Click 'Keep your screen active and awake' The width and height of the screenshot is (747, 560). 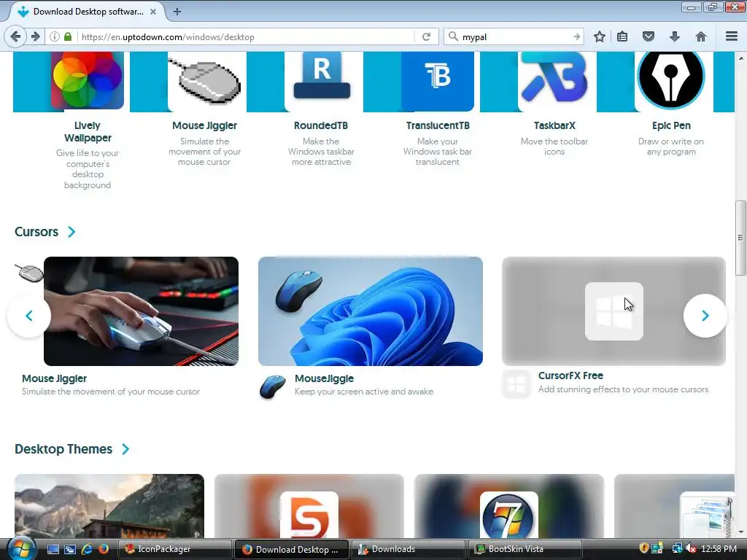point(364,392)
